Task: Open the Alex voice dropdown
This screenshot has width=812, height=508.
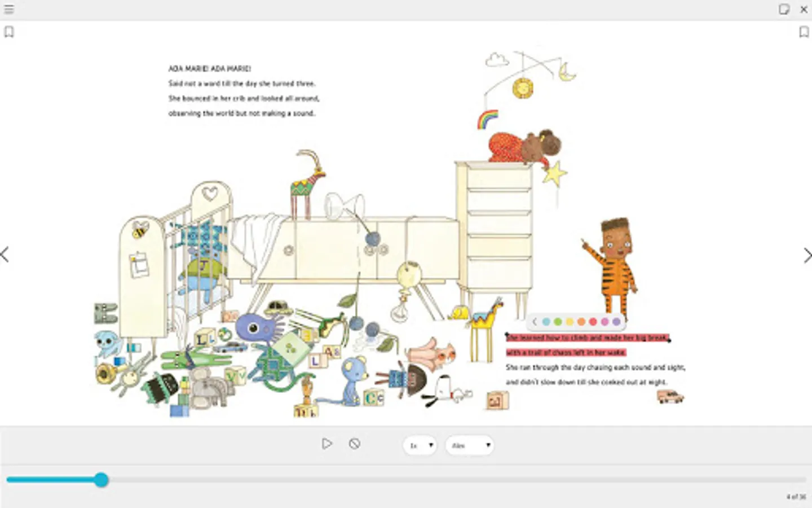Action: (x=469, y=445)
